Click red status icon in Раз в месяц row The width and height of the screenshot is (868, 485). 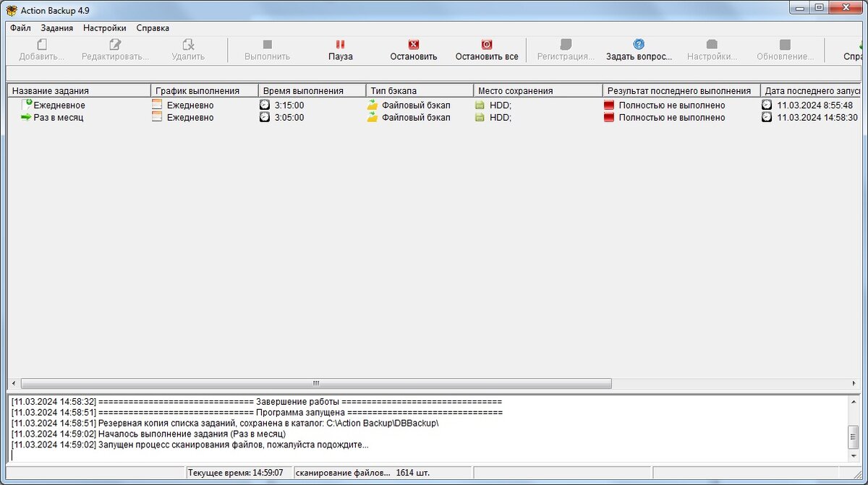[x=609, y=117]
